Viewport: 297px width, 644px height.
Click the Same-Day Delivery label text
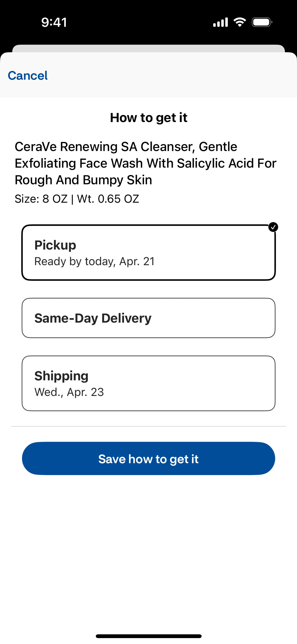[93, 318]
